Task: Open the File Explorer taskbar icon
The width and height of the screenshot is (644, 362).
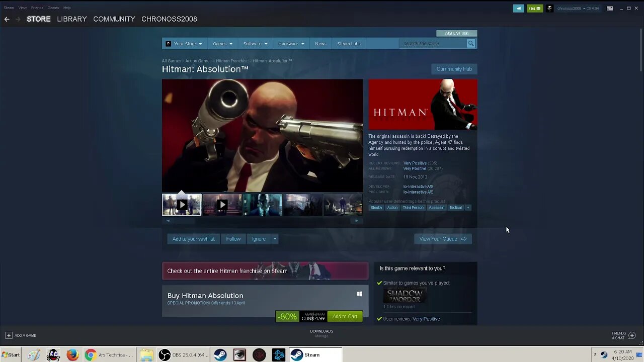Action: pos(146,355)
